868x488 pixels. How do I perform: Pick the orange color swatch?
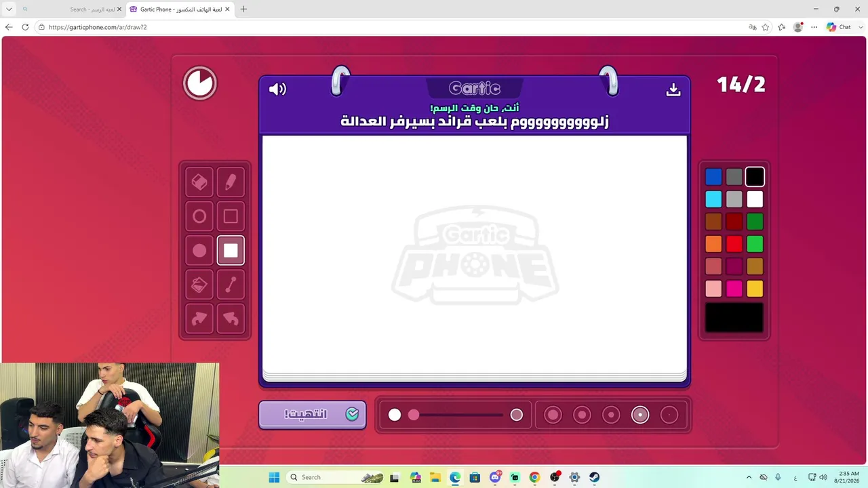pos(713,244)
